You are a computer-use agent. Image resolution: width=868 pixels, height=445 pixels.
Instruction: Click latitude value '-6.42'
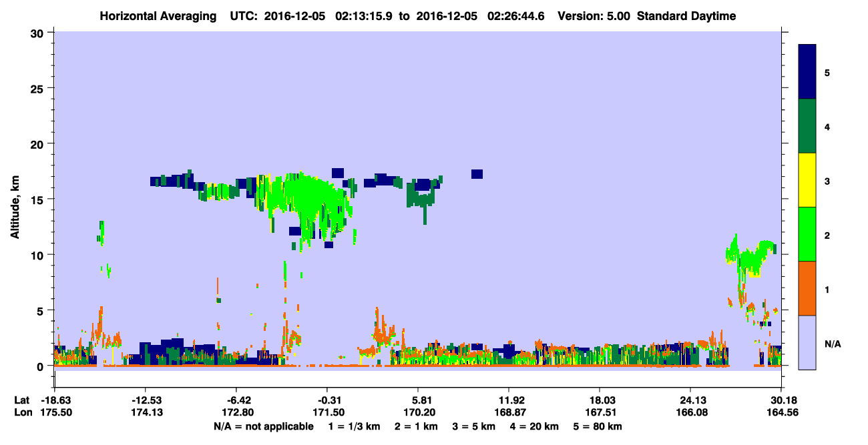tap(238, 400)
